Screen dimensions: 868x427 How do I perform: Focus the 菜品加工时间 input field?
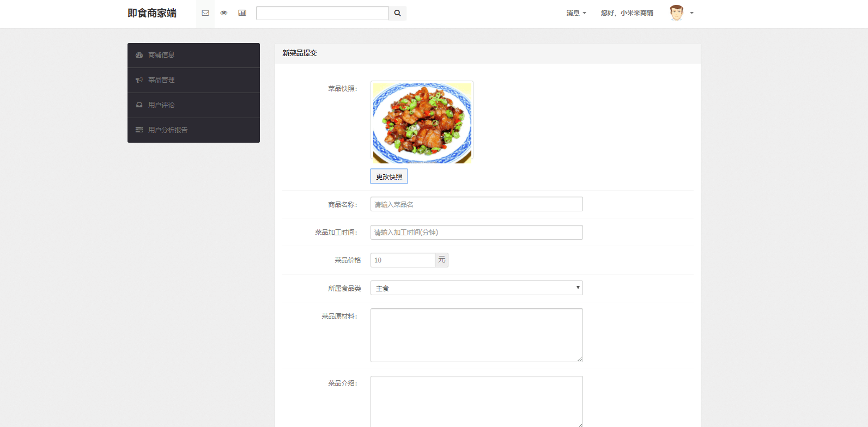pyautogui.click(x=477, y=232)
